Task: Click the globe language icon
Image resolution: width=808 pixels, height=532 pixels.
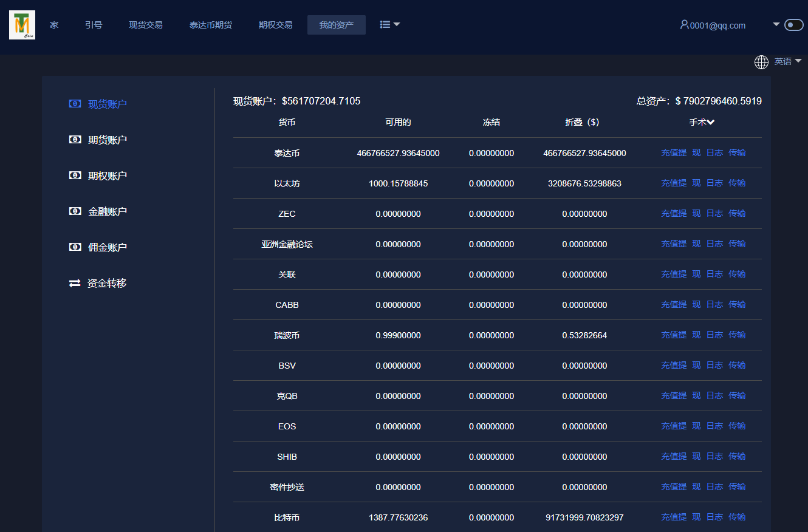Action: click(761, 62)
